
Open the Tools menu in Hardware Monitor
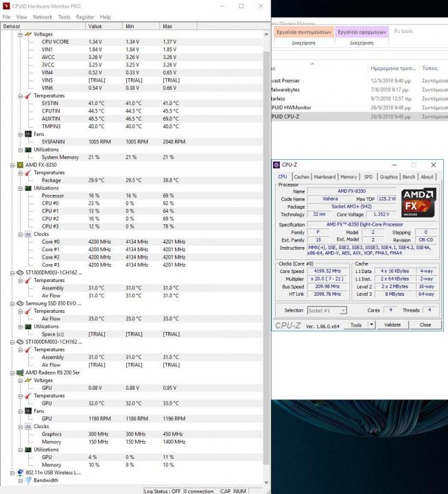coord(64,17)
